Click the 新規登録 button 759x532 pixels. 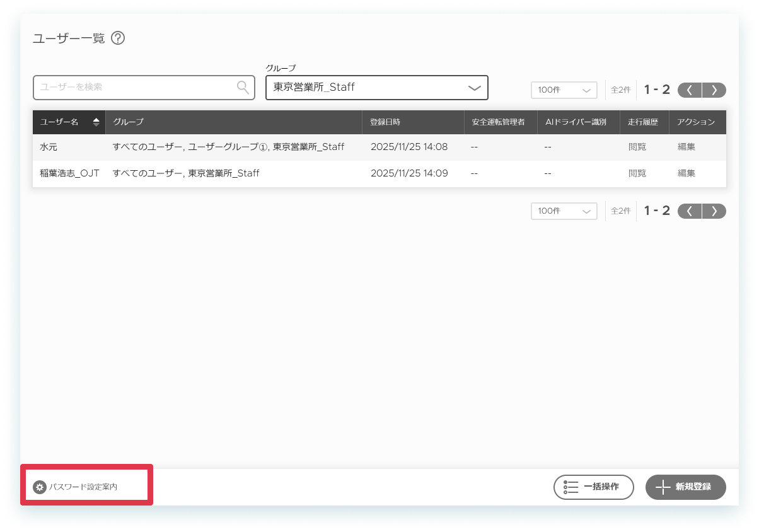(x=686, y=487)
